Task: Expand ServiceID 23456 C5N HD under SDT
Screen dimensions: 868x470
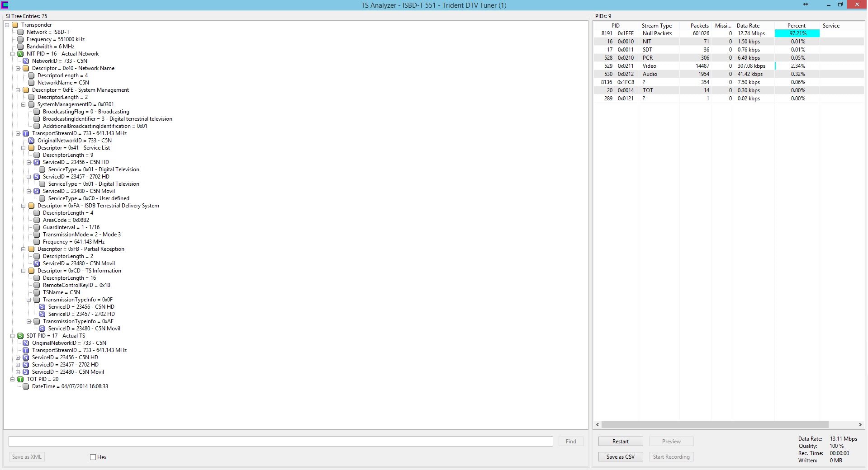Action: point(18,357)
